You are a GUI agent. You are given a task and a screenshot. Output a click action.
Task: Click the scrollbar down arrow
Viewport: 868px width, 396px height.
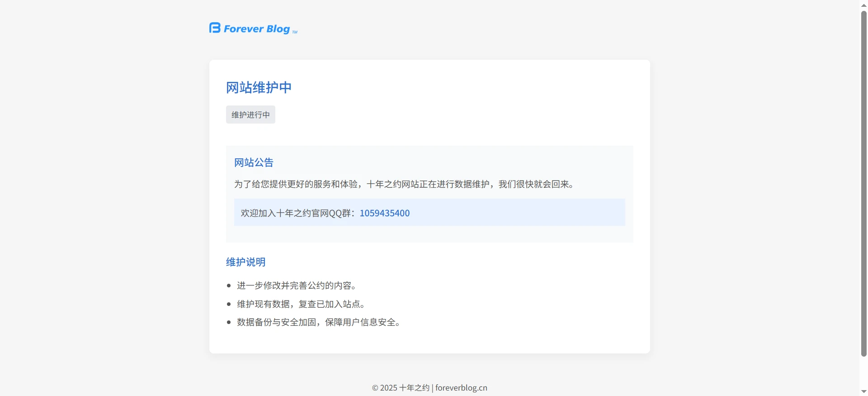click(863, 391)
